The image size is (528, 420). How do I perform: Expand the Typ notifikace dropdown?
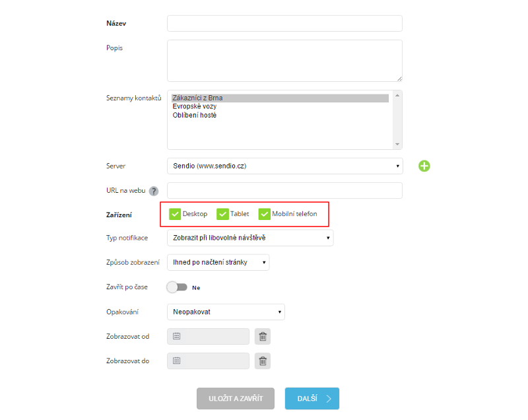(250, 238)
